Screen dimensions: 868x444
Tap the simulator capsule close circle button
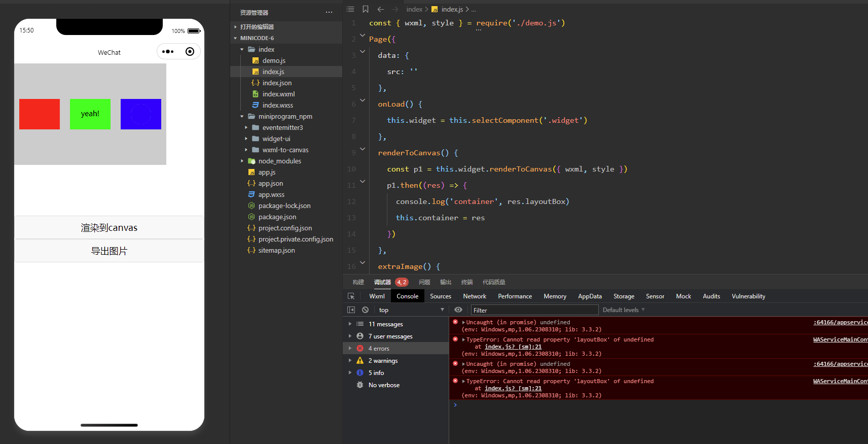click(x=190, y=52)
